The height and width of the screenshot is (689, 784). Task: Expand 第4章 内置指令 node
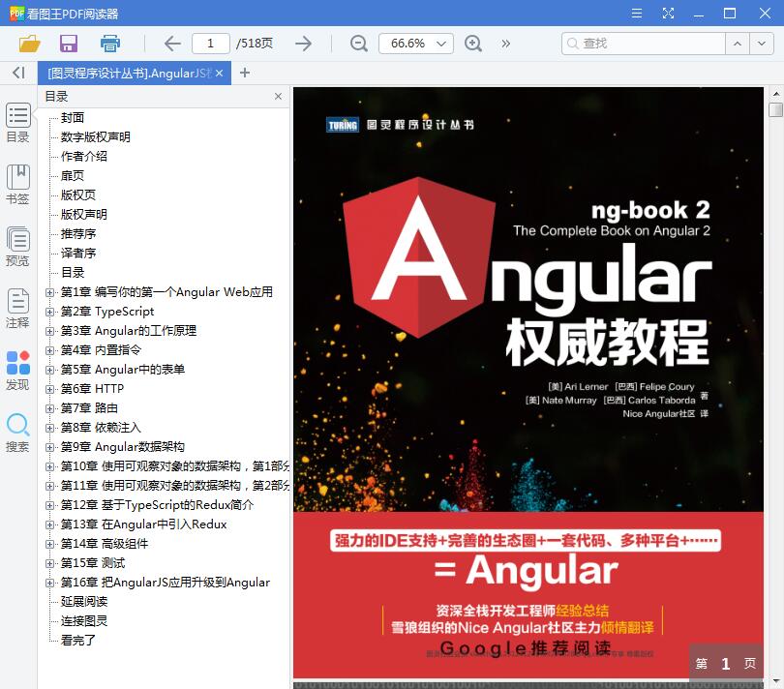(49, 350)
